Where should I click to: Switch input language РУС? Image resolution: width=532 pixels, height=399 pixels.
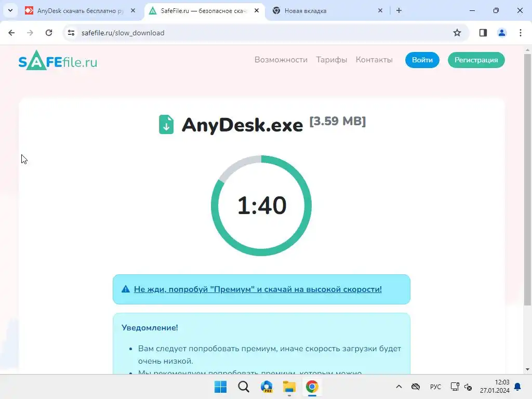(435, 387)
